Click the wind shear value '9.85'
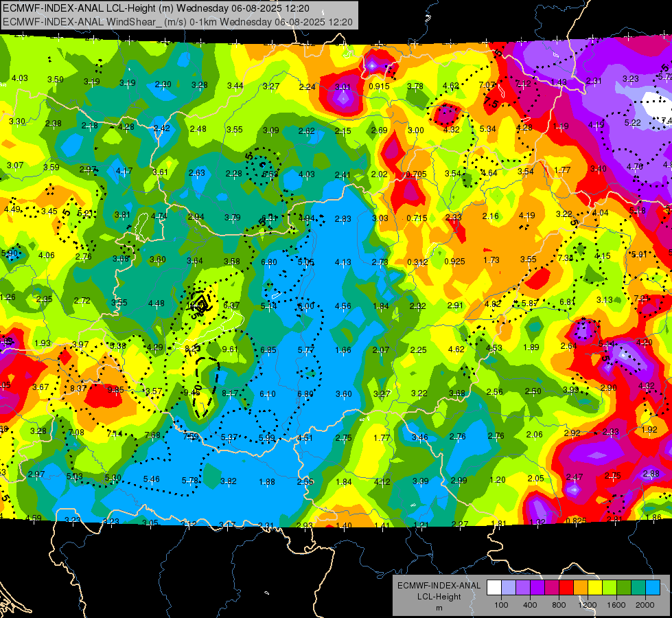 coord(116,389)
